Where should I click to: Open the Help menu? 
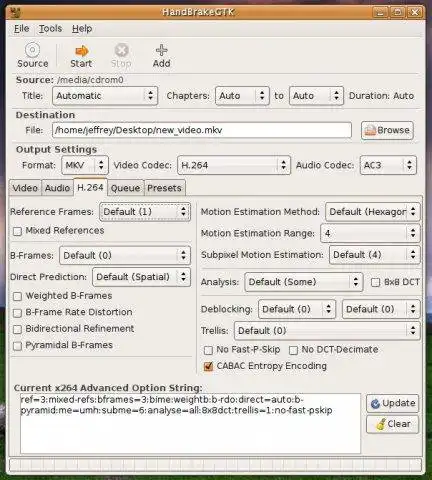point(82,29)
